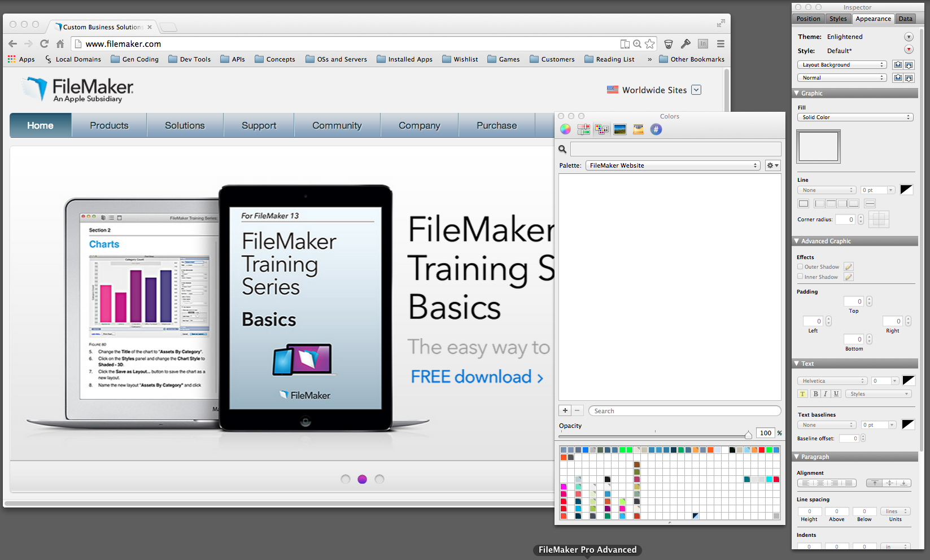This screenshot has height=560, width=930.
Task: Click the text highlight T icon
Action: coord(802,394)
